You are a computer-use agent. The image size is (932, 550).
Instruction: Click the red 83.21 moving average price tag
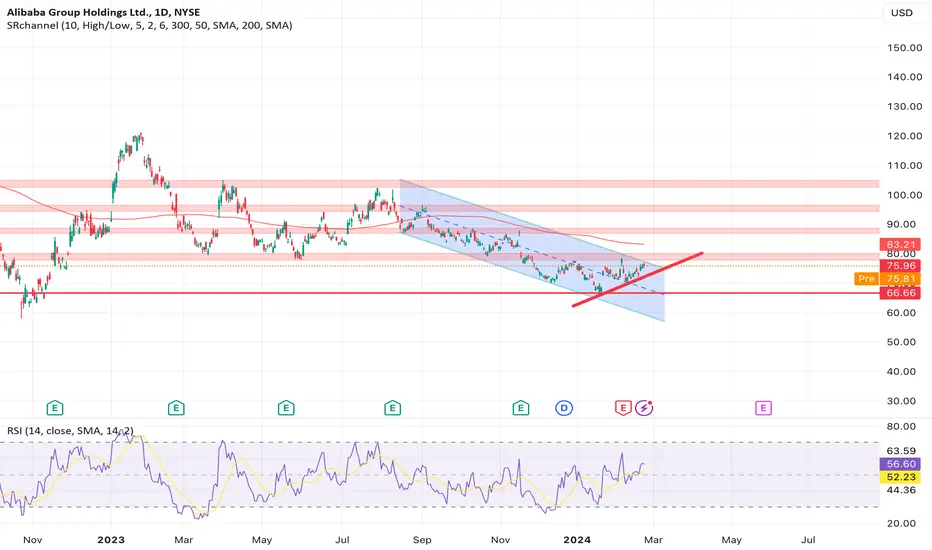(900, 244)
